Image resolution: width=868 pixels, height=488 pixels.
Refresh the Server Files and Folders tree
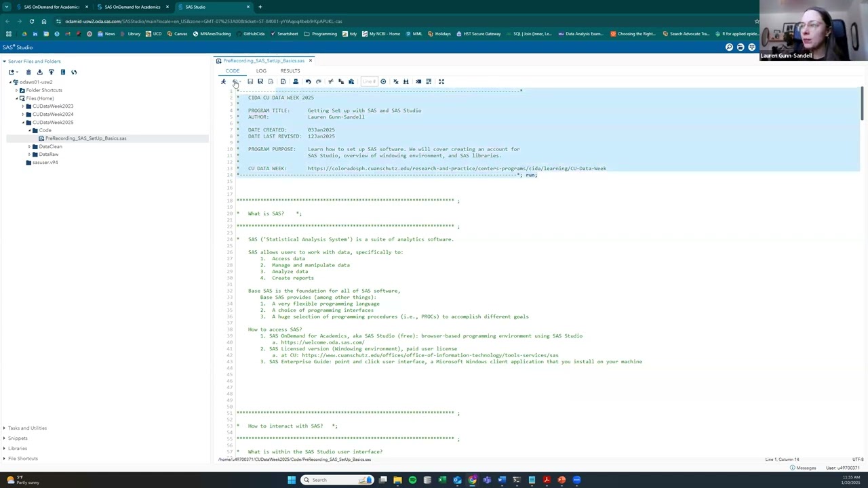[x=74, y=72]
